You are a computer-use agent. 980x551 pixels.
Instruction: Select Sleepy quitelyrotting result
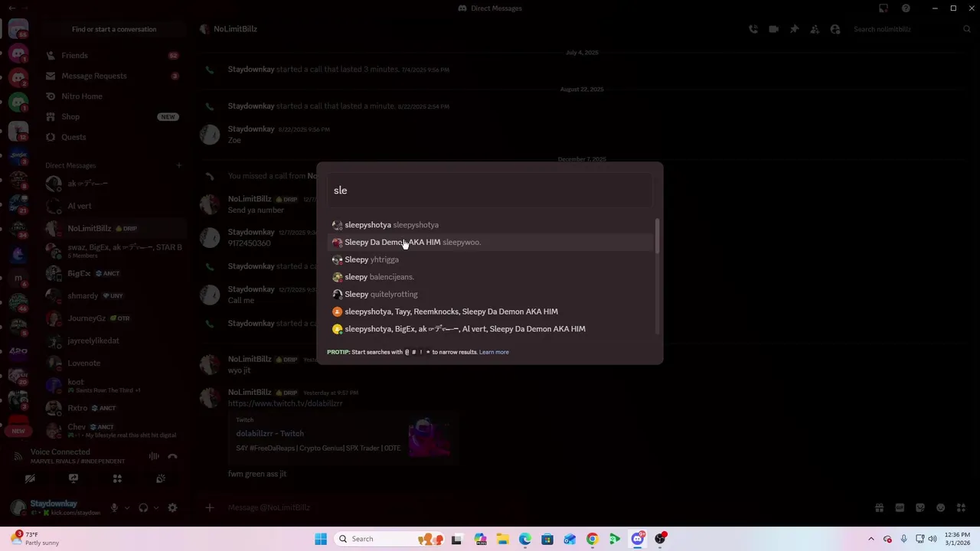(x=490, y=294)
